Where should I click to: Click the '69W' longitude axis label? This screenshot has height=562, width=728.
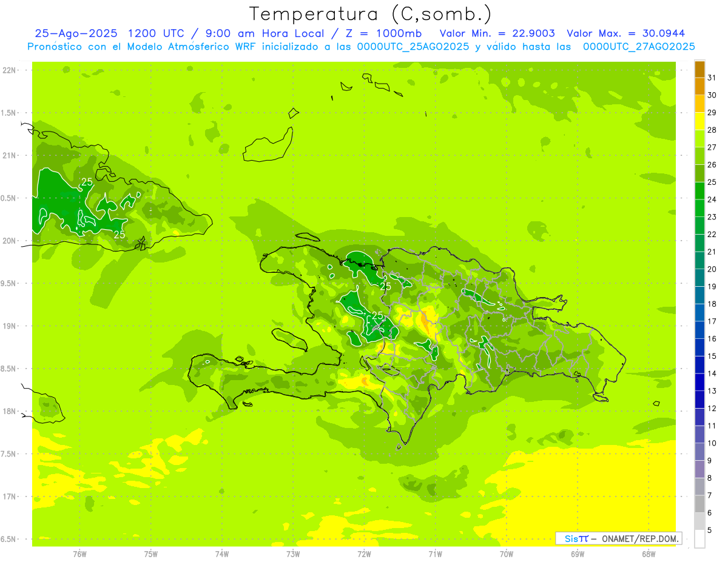(x=578, y=554)
